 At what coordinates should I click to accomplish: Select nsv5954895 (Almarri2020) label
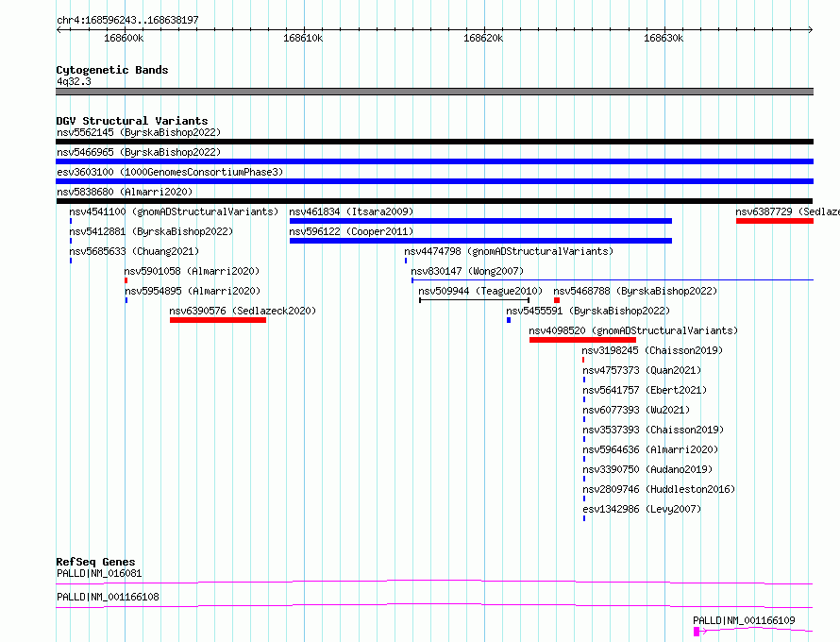click(193, 291)
